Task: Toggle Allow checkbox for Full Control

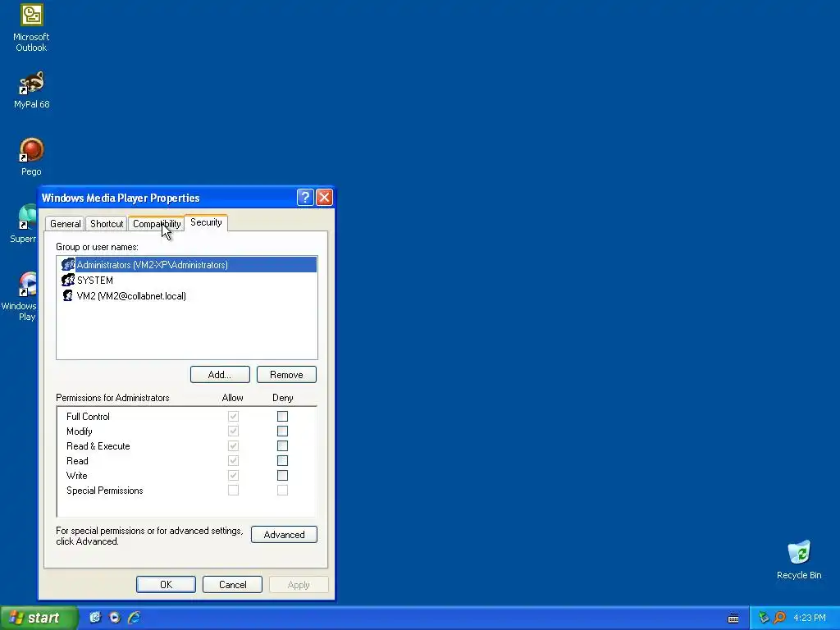Action: pos(233,416)
